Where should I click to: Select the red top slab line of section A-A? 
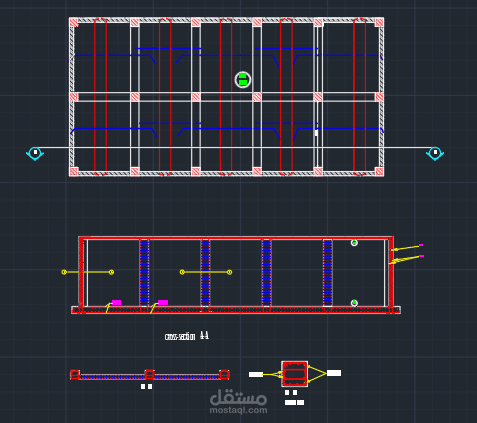coord(236,238)
